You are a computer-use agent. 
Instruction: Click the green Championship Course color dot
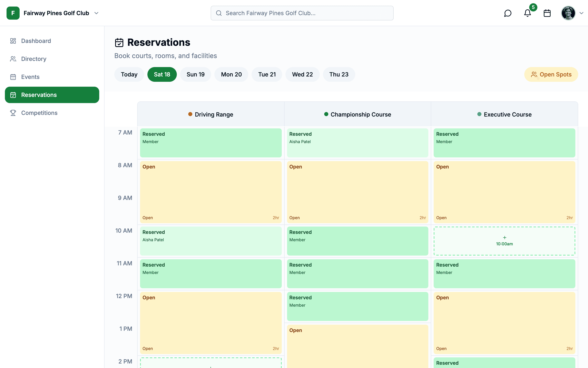(326, 114)
